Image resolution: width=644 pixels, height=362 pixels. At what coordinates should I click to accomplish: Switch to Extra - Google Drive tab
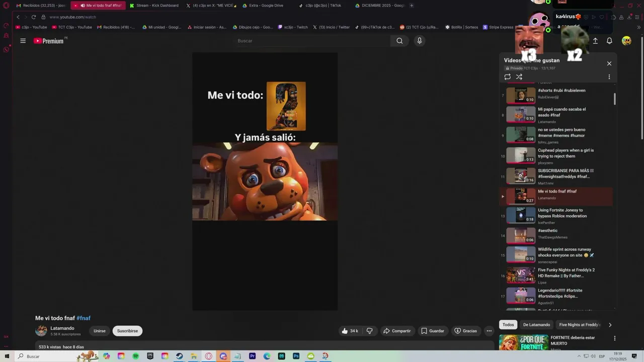pos(266,6)
